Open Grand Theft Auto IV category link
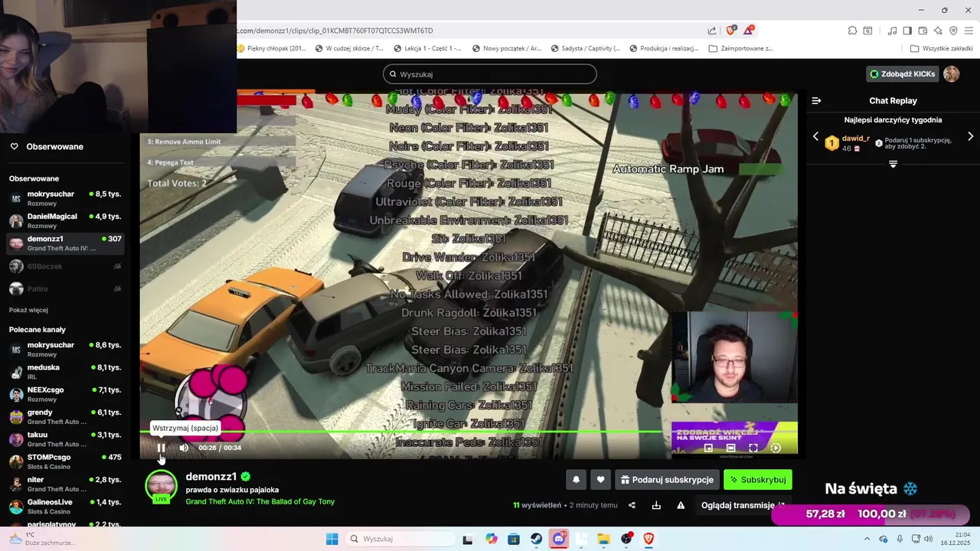Screen dimensions: 980x551 (x=260, y=502)
